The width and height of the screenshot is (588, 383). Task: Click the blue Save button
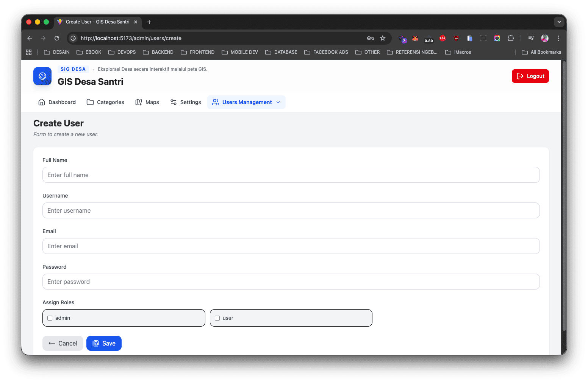[x=104, y=343]
